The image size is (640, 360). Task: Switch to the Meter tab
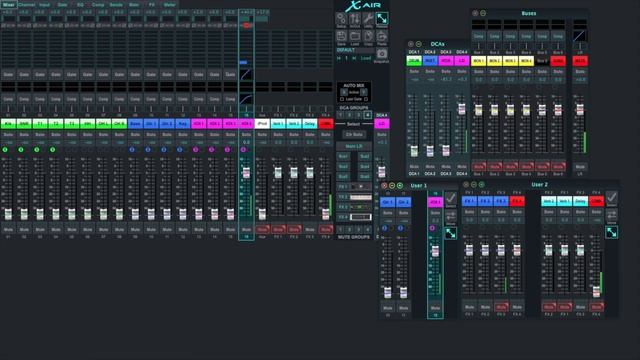pyautogui.click(x=169, y=4)
